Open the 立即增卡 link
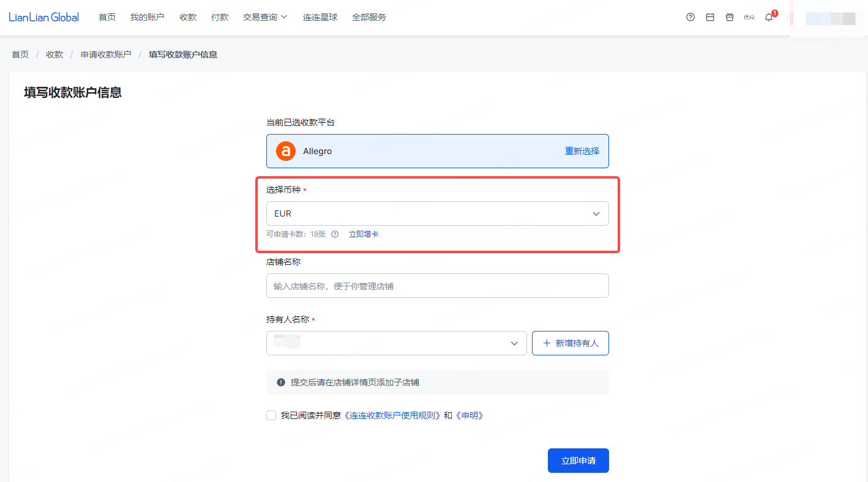This screenshot has width=868, height=482. click(x=364, y=234)
